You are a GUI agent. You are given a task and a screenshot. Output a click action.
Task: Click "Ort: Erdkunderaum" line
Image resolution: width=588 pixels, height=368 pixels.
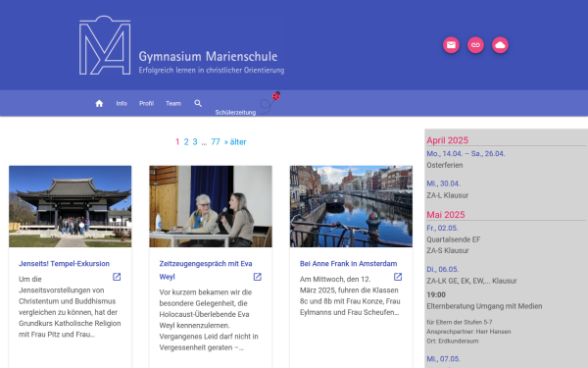pyautogui.click(x=453, y=341)
